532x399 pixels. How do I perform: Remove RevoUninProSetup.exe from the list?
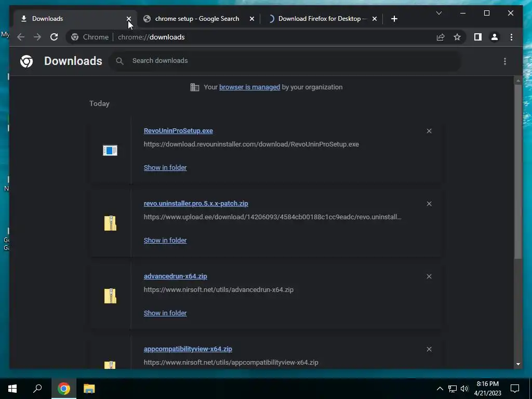pos(429,131)
